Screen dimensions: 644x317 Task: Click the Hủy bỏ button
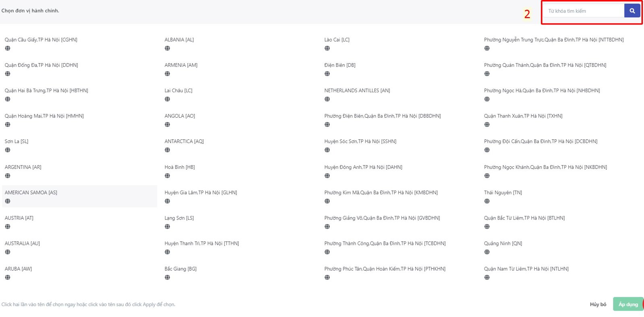598,304
